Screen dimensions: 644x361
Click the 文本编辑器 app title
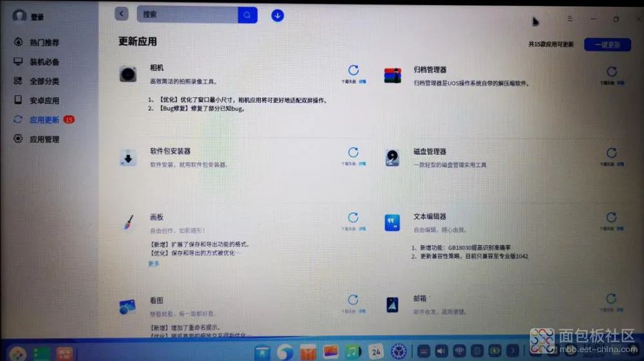(x=430, y=216)
